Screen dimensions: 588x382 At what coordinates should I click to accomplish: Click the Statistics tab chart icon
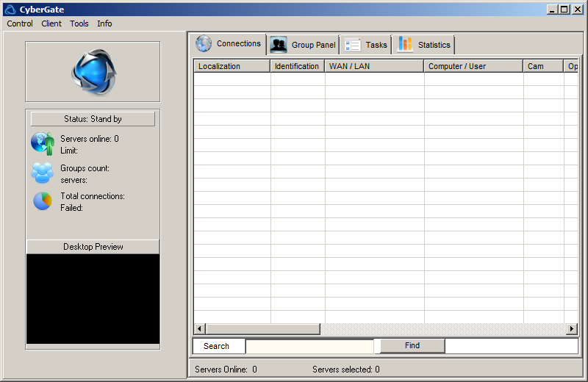pos(405,45)
